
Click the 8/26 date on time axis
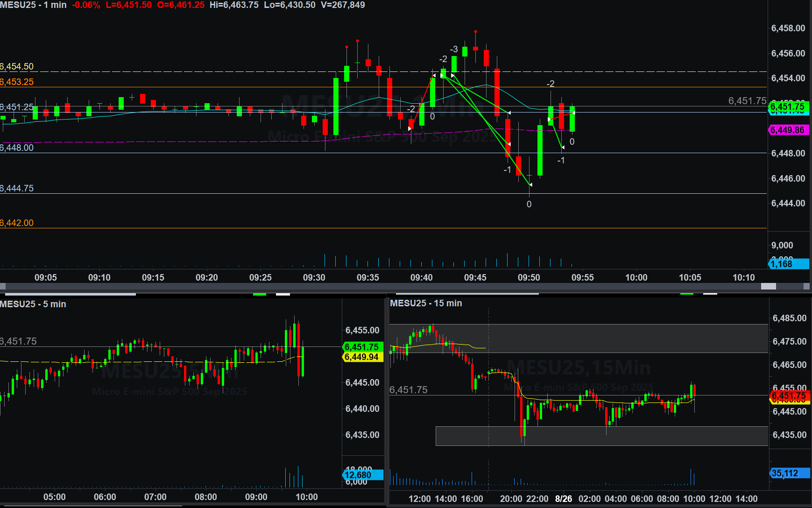[x=563, y=499]
